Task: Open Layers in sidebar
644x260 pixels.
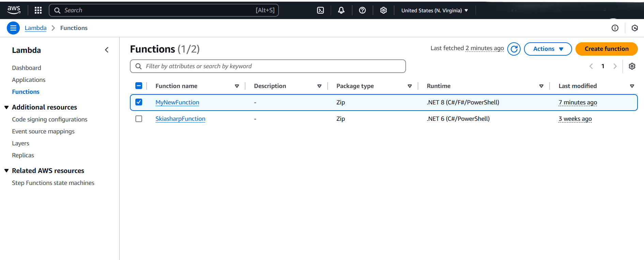Action: [20, 143]
